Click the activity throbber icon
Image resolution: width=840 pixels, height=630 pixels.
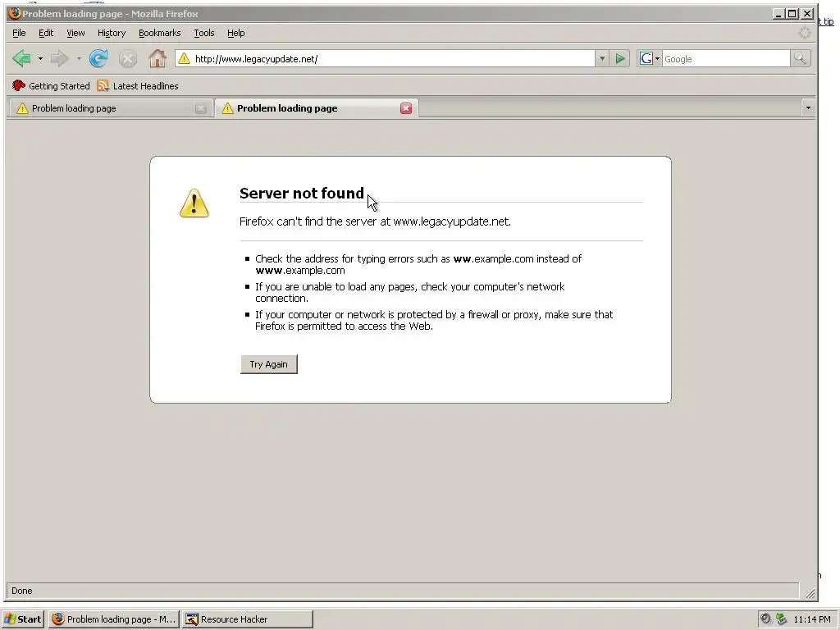pos(805,33)
